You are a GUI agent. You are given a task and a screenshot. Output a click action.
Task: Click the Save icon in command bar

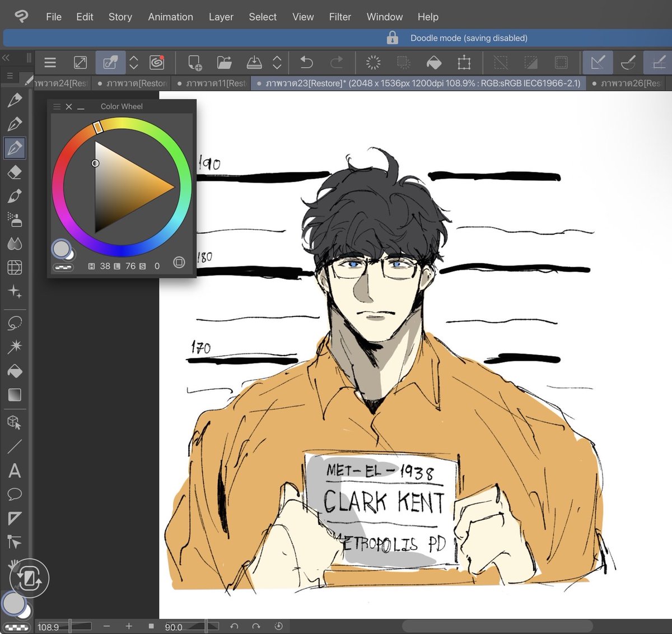point(254,63)
